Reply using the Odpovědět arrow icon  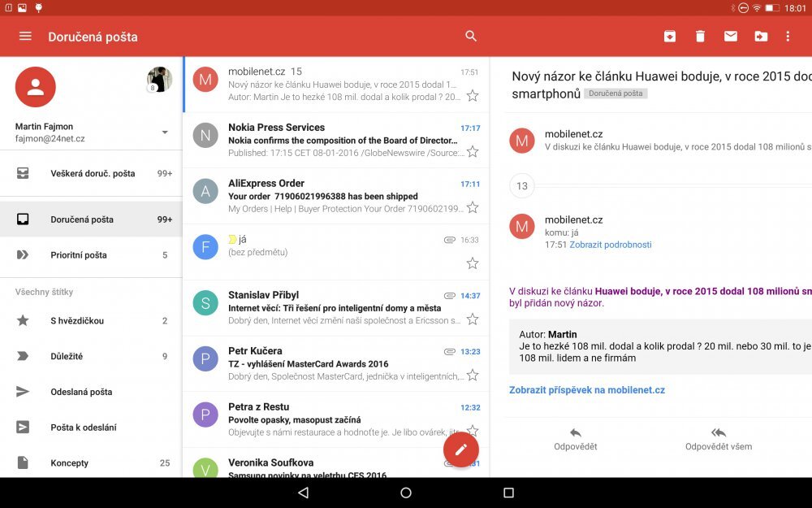pyautogui.click(x=577, y=434)
